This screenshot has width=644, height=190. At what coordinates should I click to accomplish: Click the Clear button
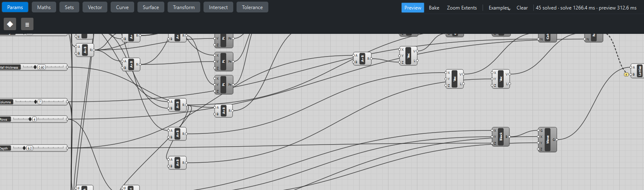pos(522,7)
